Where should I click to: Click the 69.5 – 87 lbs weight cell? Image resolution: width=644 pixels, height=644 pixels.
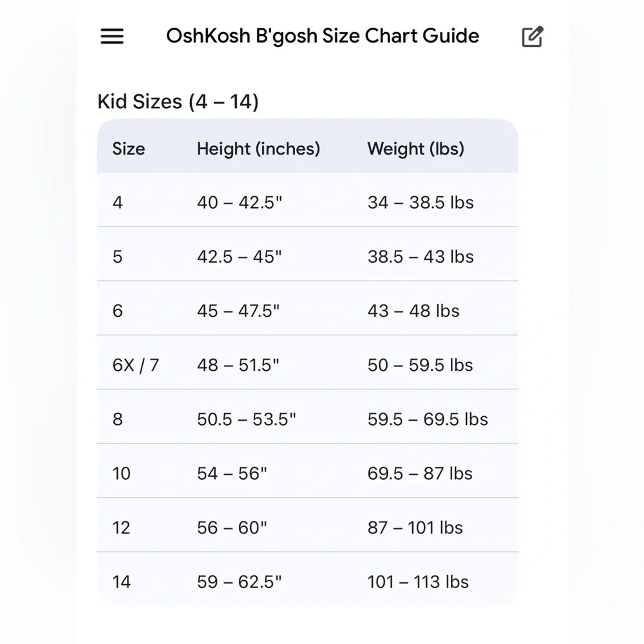420,473
